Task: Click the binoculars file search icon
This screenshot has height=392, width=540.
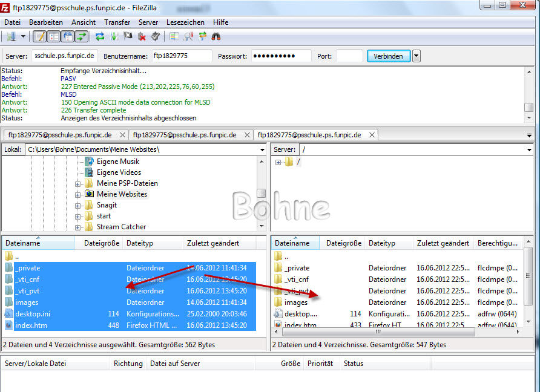Action: pyautogui.click(x=216, y=36)
